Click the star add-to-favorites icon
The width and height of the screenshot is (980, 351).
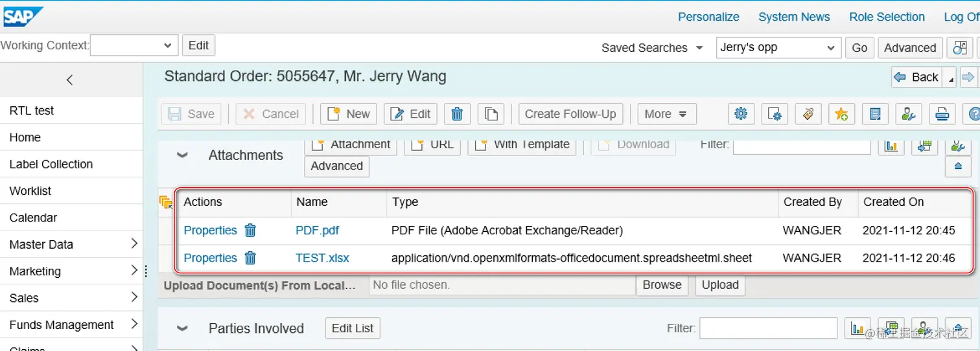(841, 114)
